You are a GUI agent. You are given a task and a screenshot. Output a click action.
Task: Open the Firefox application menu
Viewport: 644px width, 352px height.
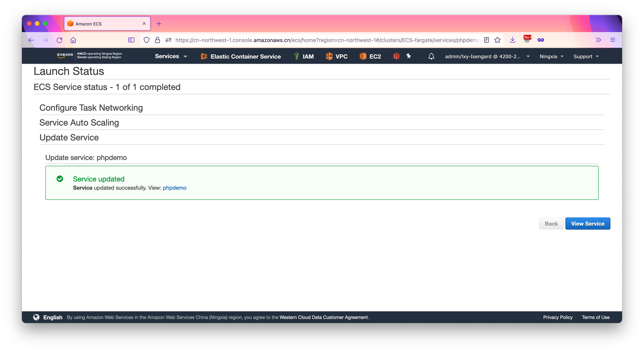613,40
